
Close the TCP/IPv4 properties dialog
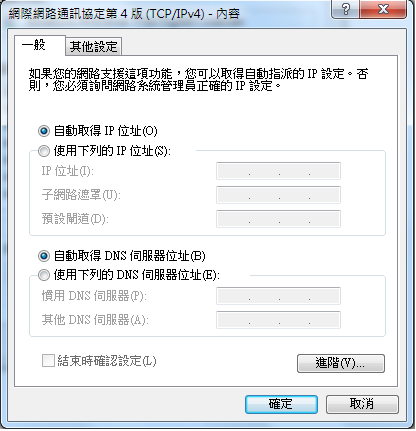[383, 9]
